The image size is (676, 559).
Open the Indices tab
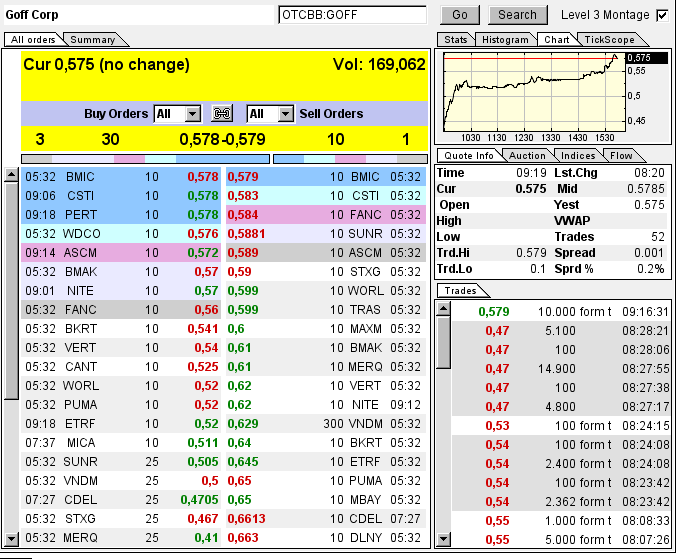[x=578, y=156]
